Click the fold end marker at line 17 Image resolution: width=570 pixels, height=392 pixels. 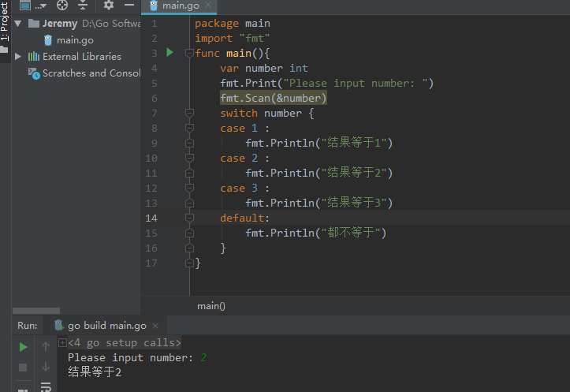click(189, 263)
